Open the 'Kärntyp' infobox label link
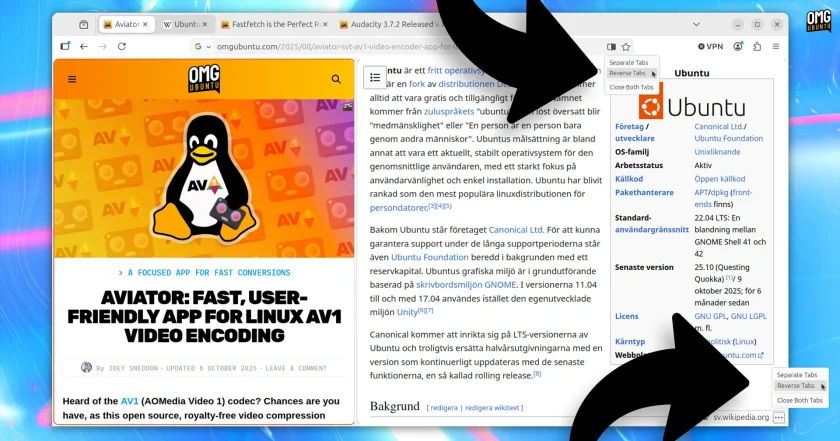The image size is (840, 441). 630,341
